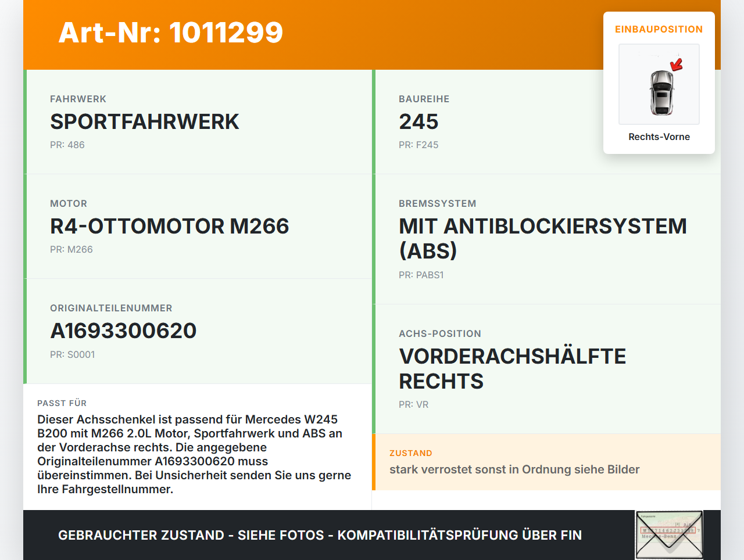Open the envelope thumbnail in the footer
The height and width of the screenshot is (560, 744).
tap(670, 535)
